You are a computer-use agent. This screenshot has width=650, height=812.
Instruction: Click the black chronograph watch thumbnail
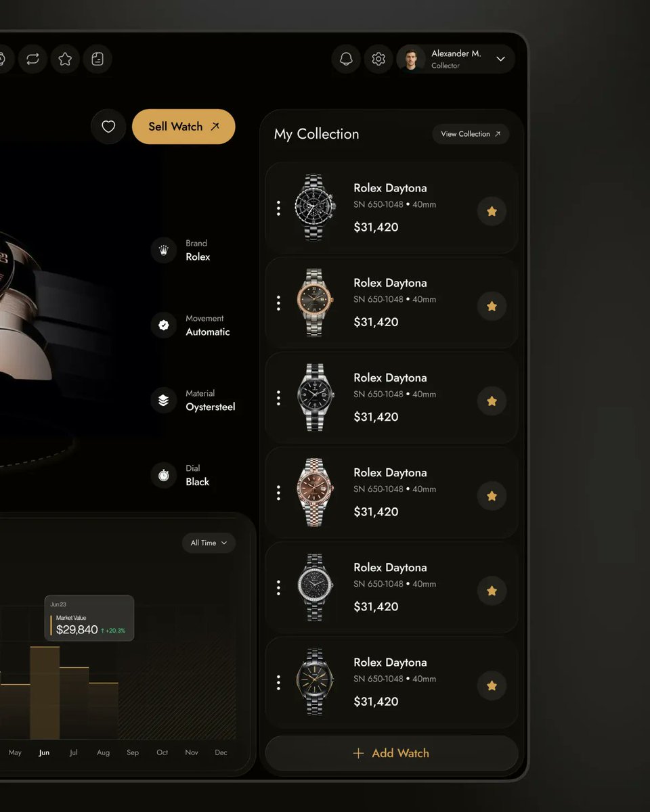(314, 208)
